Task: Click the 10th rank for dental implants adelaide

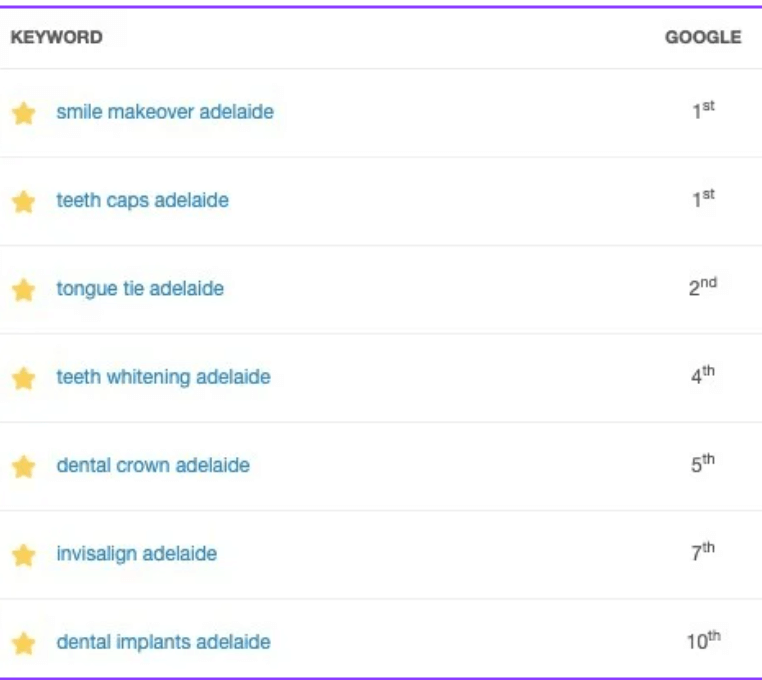Action: (703, 641)
